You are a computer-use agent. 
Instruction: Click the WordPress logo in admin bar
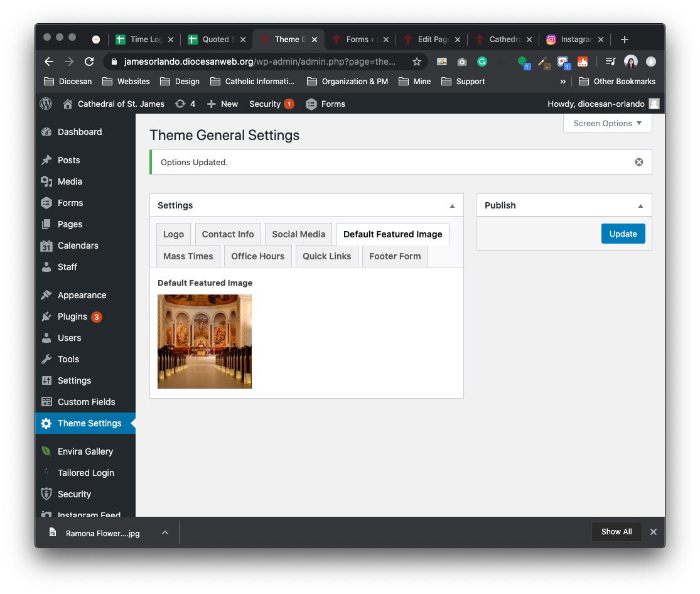[46, 104]
